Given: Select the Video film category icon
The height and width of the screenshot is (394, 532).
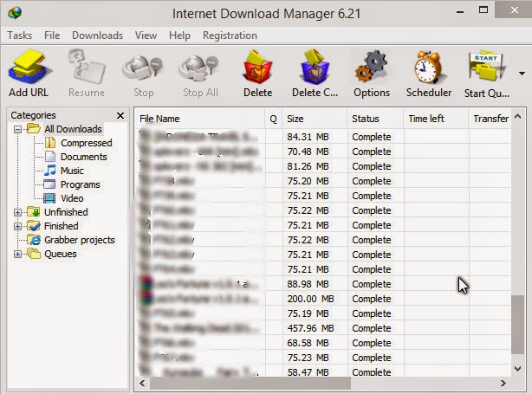Looking at the screenshot, I should click(x=49, y=198).
